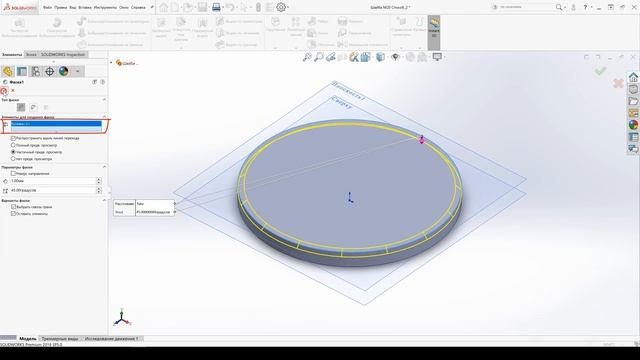640x360 pixels.
Task: Click the magenta chamfer direction handle on the disc
Action: [422, 139]
